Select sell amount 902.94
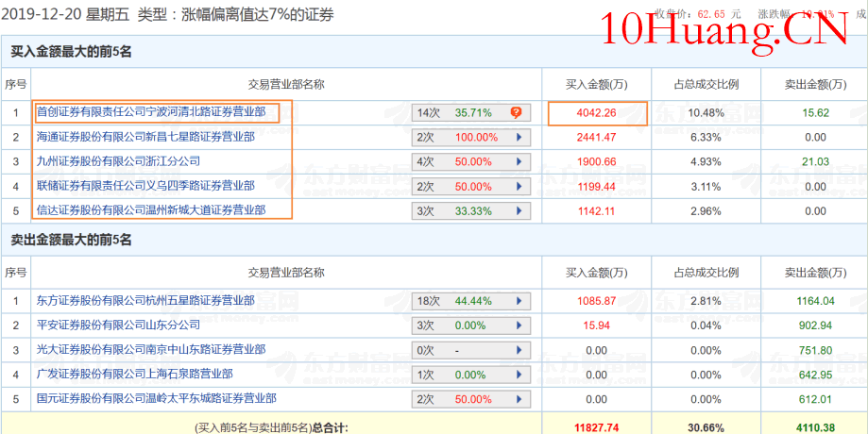 [x=815, y=325]
